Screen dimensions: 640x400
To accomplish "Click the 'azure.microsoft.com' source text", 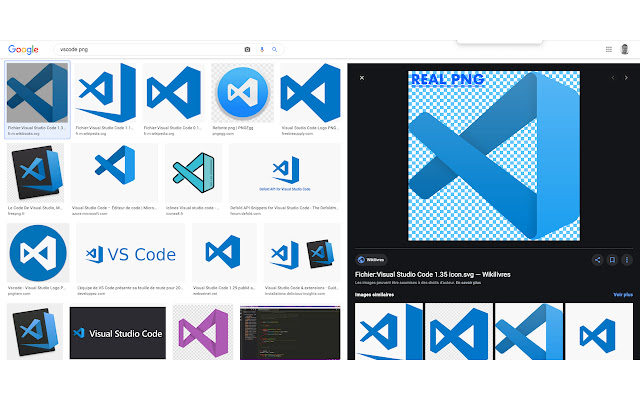I will click(90, 213).
